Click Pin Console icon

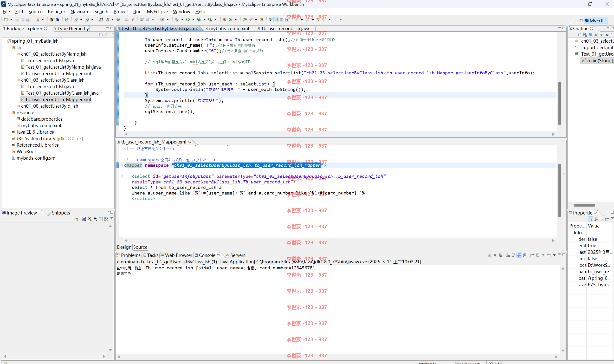532,255
